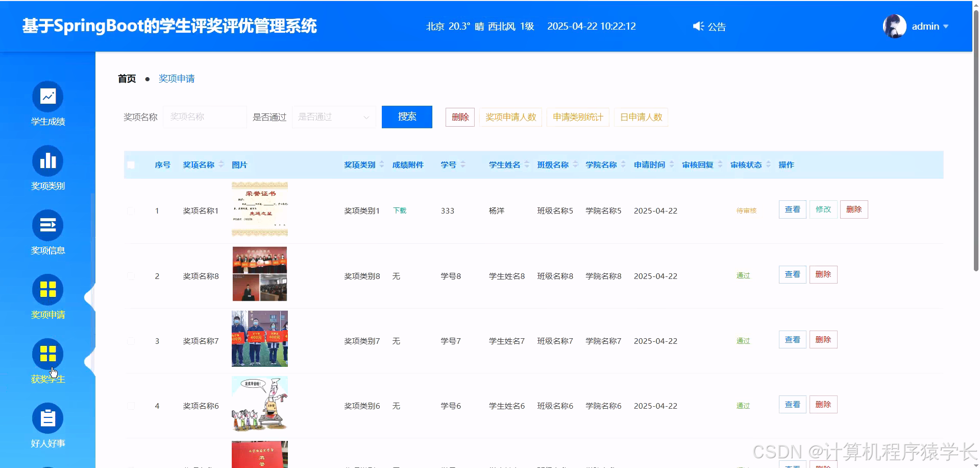This screenshot has height=468, width=980.
Task: Check the row for 奖项名称7
Action: click(131, 341)
